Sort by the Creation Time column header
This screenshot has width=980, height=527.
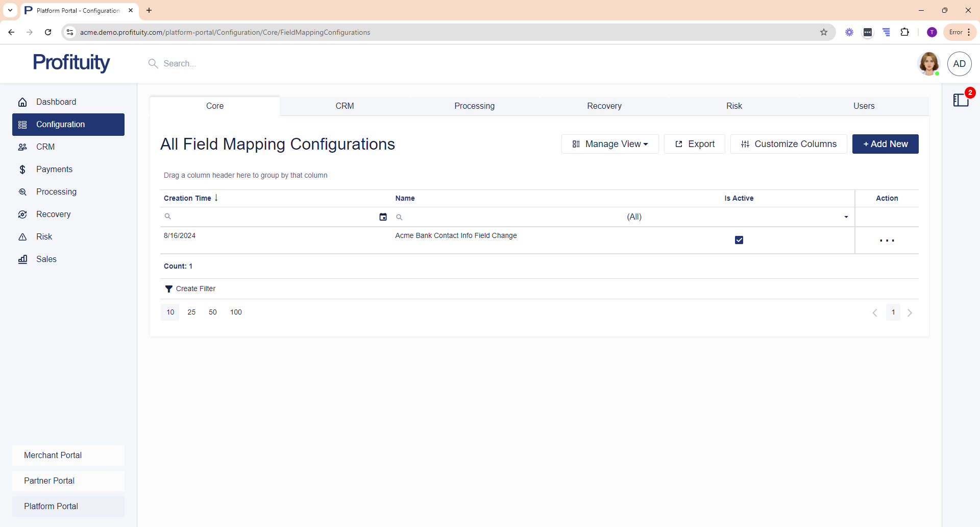pyautogui.click(x=188, y=198)
